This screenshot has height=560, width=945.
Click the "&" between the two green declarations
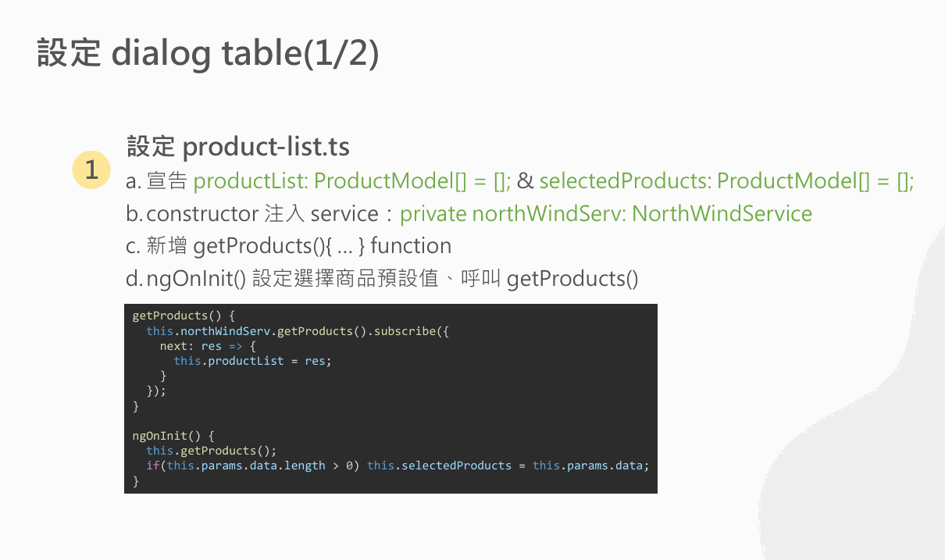[525, 181]
